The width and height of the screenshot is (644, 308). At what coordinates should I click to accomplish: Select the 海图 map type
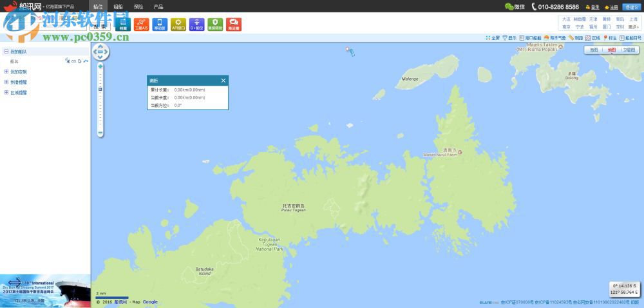pyautogui.click(x=594, y=50)
